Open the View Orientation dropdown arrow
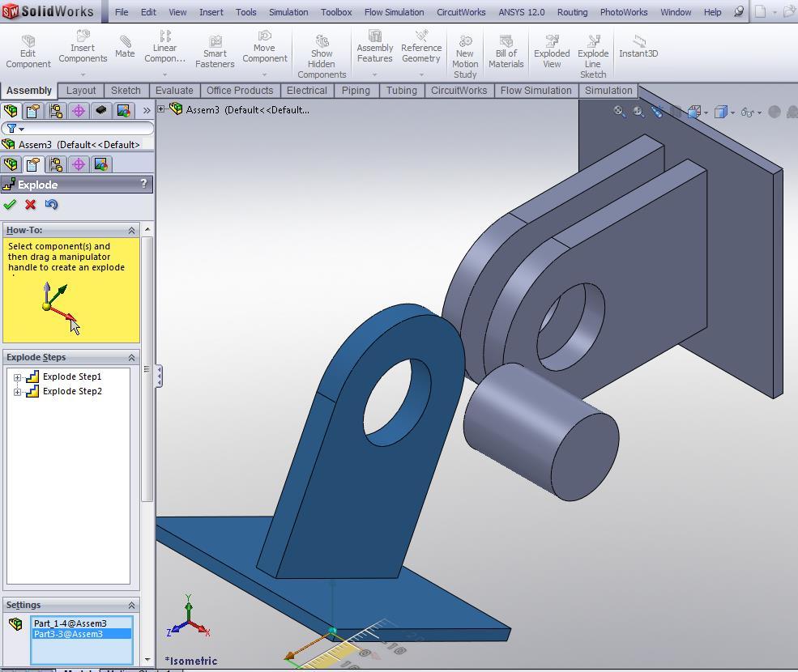Viewport: 798px width, 672px height. coord(706,113)
